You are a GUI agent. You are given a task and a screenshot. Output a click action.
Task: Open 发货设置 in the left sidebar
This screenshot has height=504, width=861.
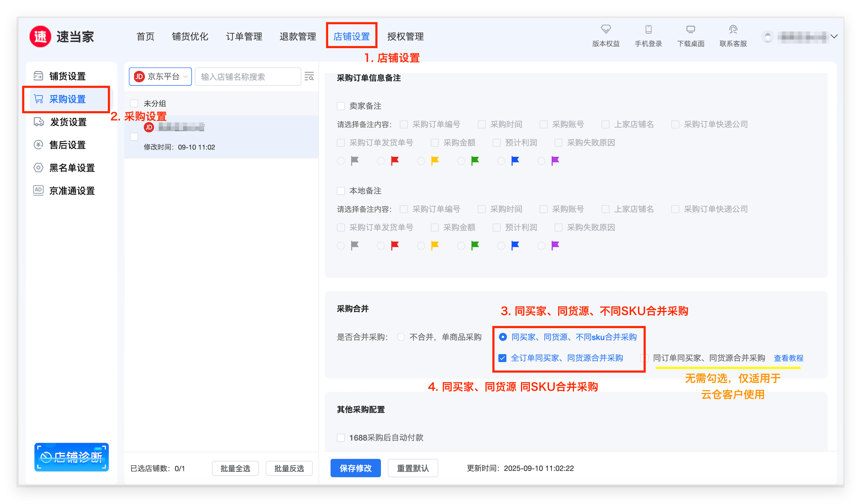pyautogui.click(x=68, y=122)
